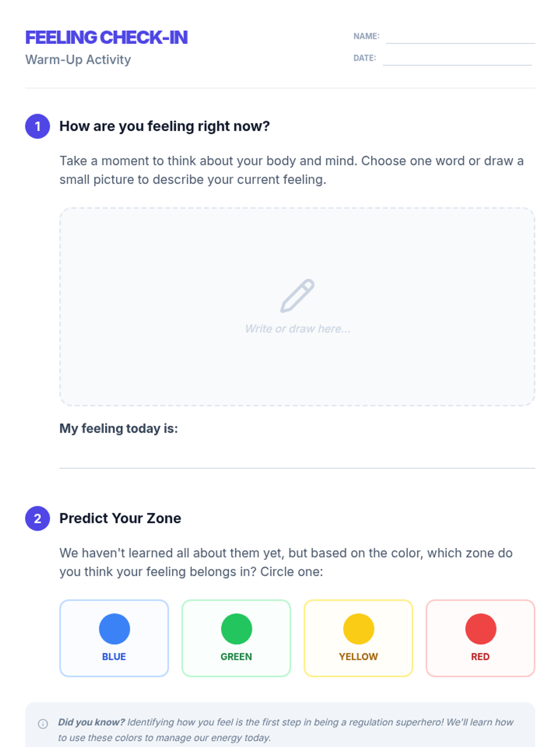This screenshot has height=747, width=560.
Task: Click the 'Did you know?' bold text
Action: click(x=91, y=722)
